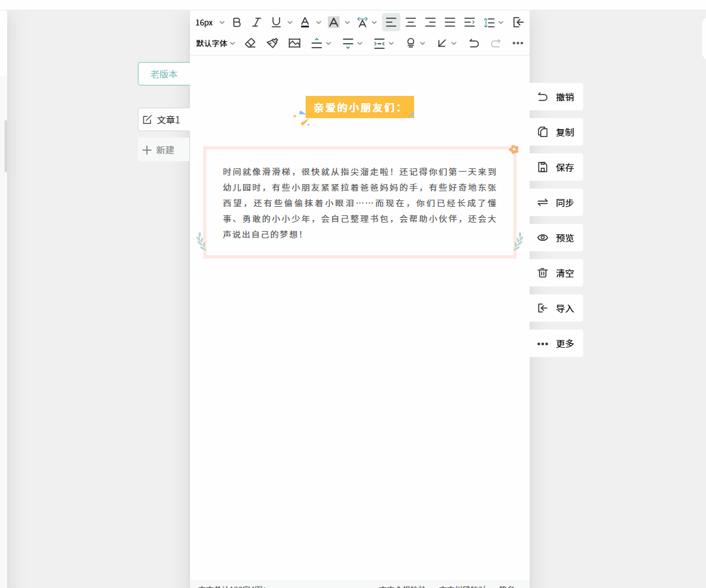The width and height of the screenshot is (706, 588).
Task: Open the 默认字体 font family dropdown
Action: click(x=216, y=43)
